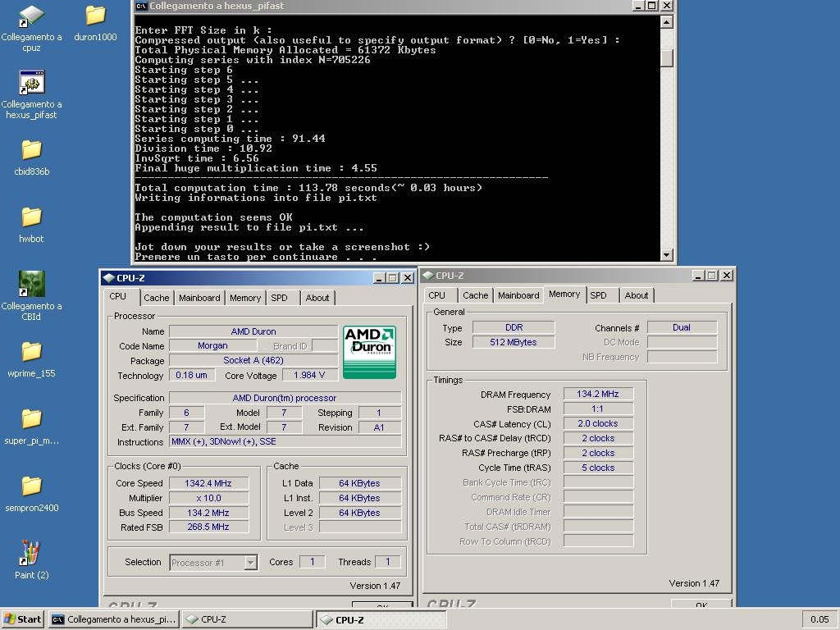
Task: Switch to SPD tab in left CPU-Z
Action: [282, 298]
